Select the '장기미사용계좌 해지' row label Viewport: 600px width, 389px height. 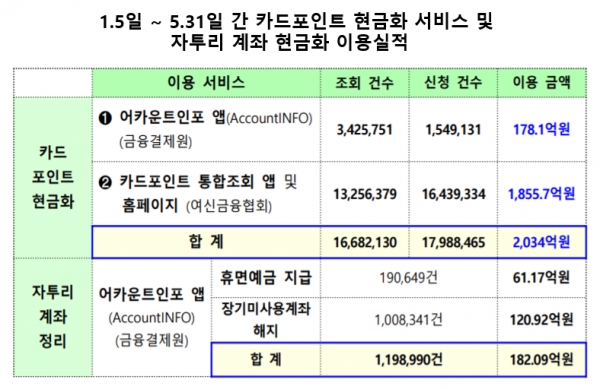[266, 319]
